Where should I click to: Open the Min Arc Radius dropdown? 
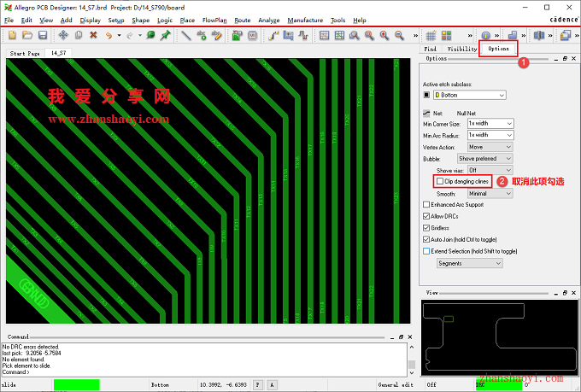(490, 135)
